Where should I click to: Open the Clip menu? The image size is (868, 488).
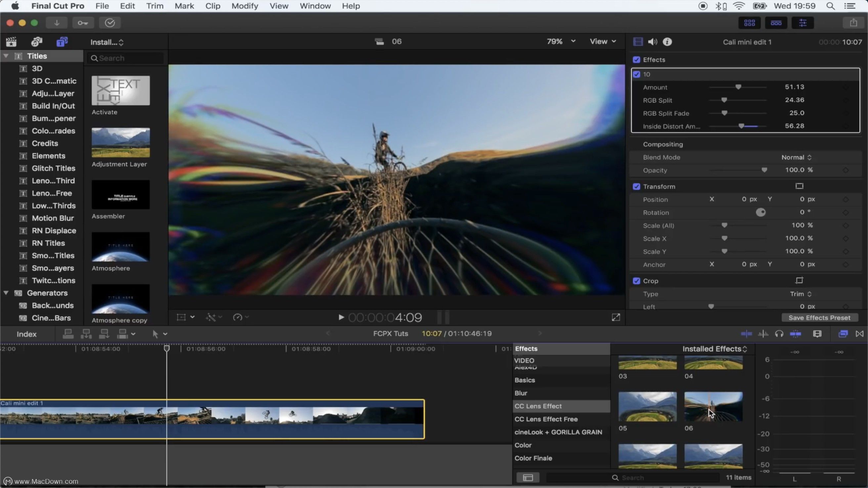point(213,6)
